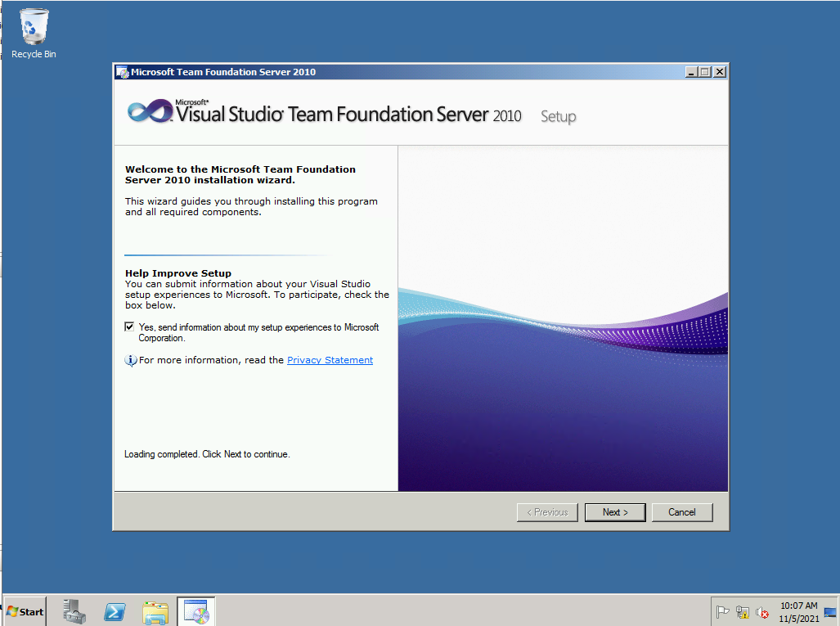Click the disabled Previous button
This screenshot has height=626, width=840.
pyautogui.click(x=547, y=512)
